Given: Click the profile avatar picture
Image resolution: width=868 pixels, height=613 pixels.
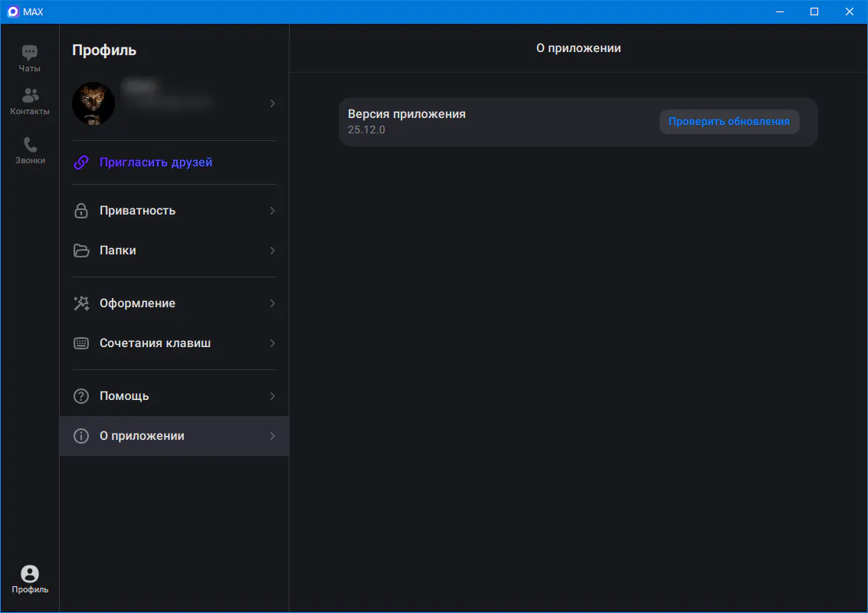Looking at the screenshot, I should (x=93, y=103).
